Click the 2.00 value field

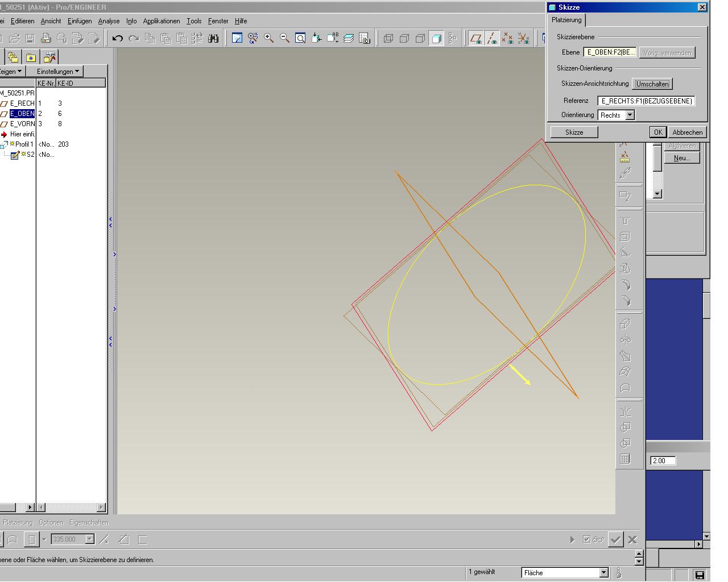coord(663,461)
